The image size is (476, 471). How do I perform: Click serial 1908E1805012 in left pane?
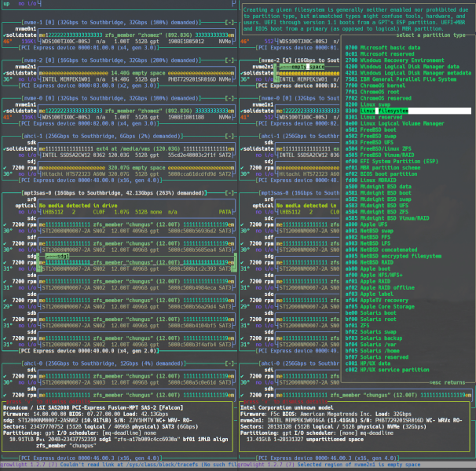186,42
